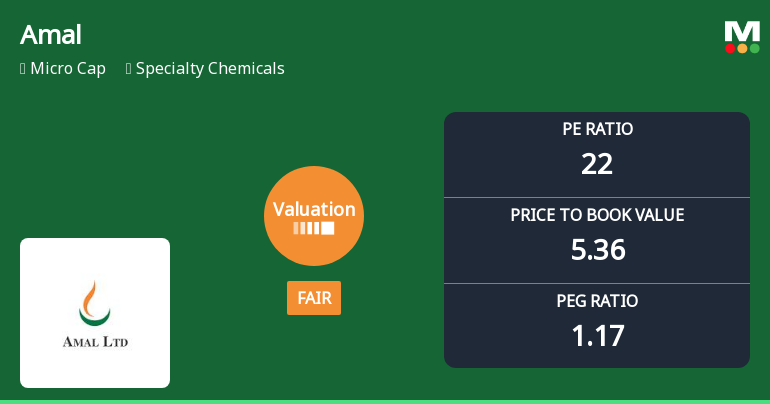The width and height of the screenshot is (770, 404).
Task: Click the green dot under M logo
Action: point(754,48)
